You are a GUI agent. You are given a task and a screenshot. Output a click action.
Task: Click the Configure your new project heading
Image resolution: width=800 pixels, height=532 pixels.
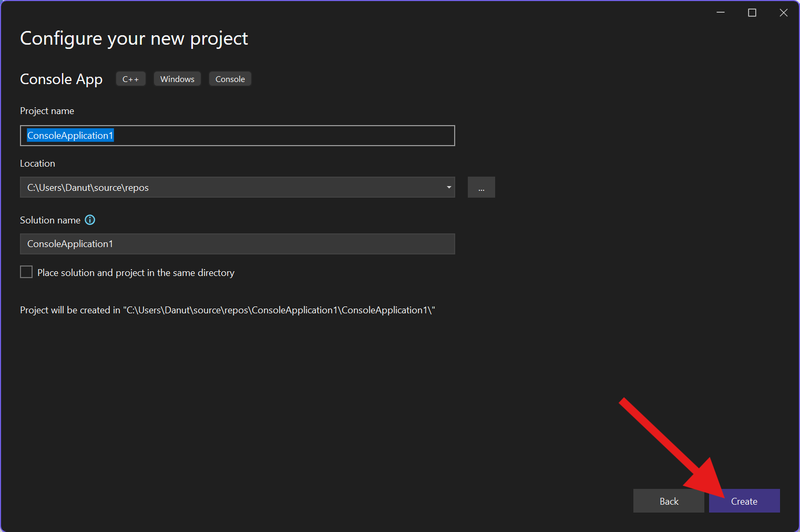134,38
